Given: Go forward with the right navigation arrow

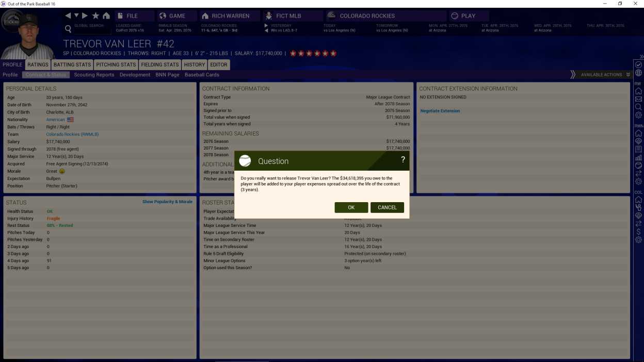Looking at the screenshot, I should pyautogui.click(x=85, y=16).
